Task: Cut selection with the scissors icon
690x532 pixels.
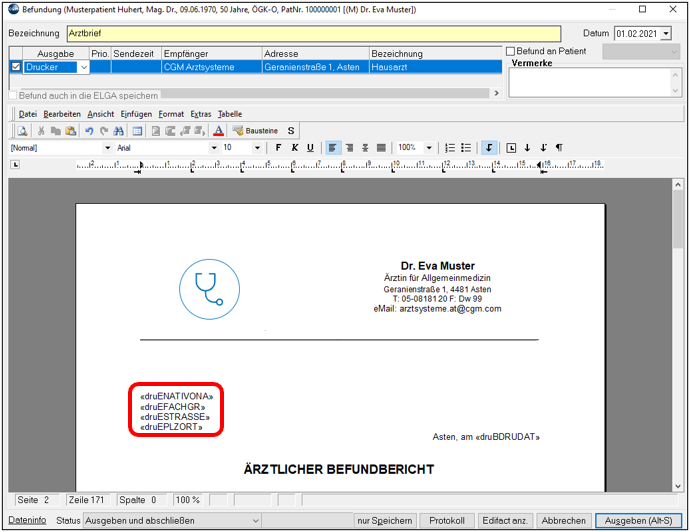Action: click(x=41, y=131)
